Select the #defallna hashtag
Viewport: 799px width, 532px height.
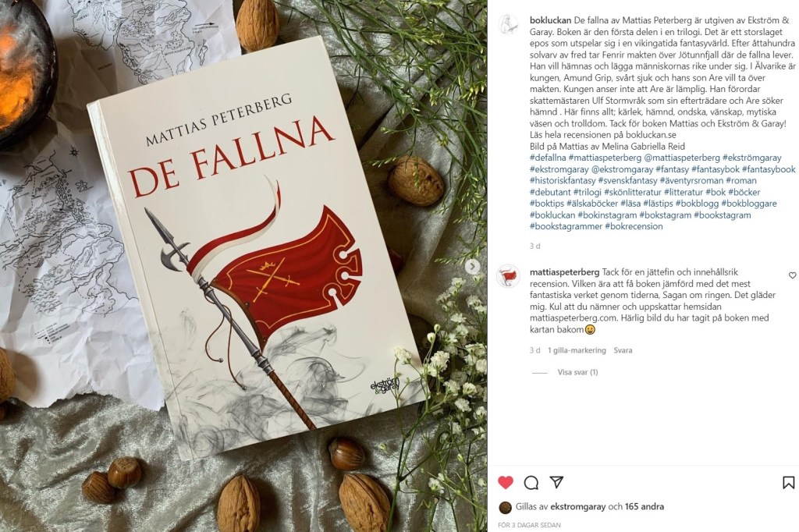coord(548,158)
